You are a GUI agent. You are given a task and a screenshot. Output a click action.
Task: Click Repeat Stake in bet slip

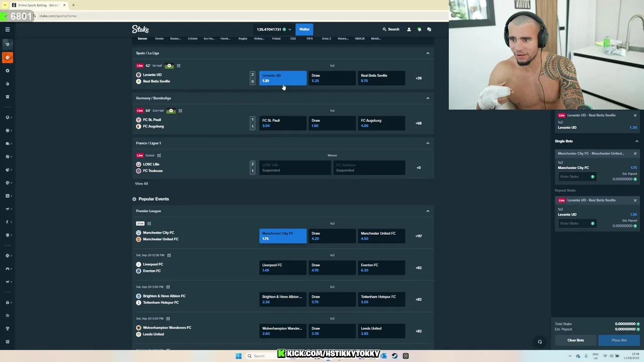(x=565, y=191)
